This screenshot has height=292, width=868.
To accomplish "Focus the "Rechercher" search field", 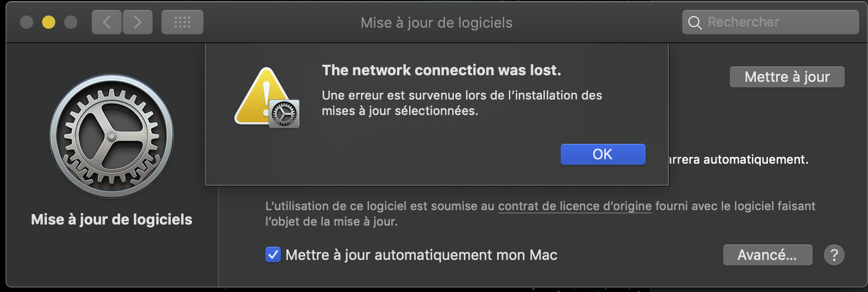I will point(774,22).
